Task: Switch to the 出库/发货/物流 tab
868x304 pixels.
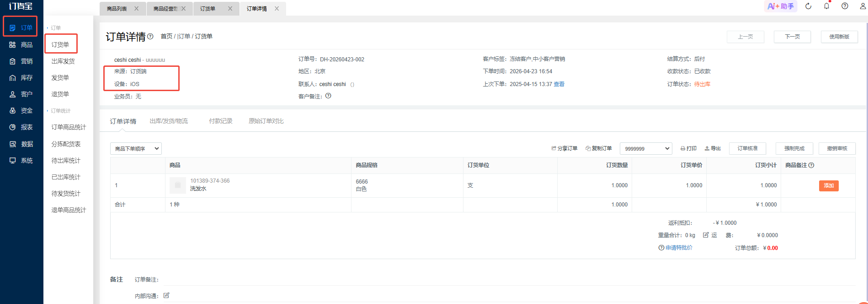Action: click(169, 121)
